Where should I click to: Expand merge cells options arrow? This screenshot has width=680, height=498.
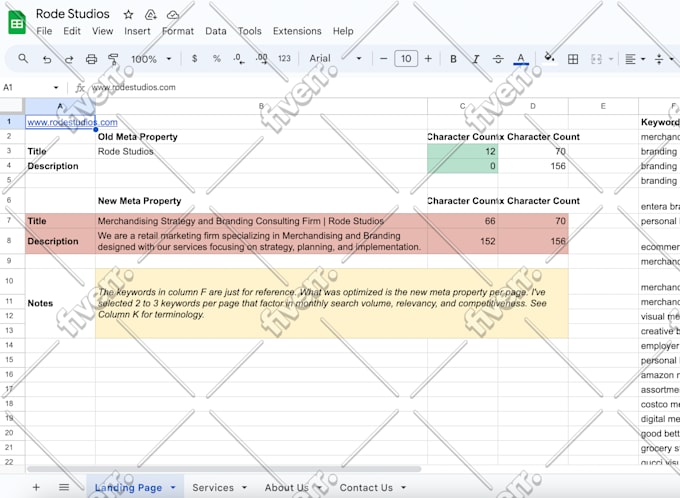click(x=611, y=59)
